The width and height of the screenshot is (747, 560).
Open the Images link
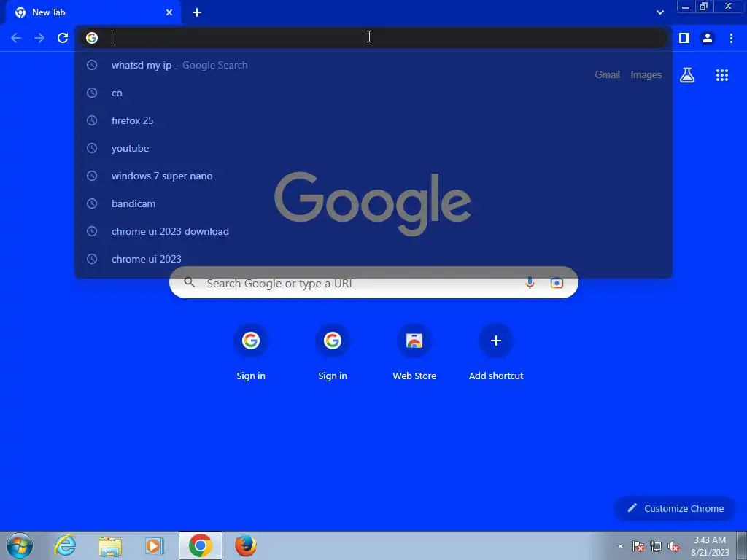click(x=646, y=75)
